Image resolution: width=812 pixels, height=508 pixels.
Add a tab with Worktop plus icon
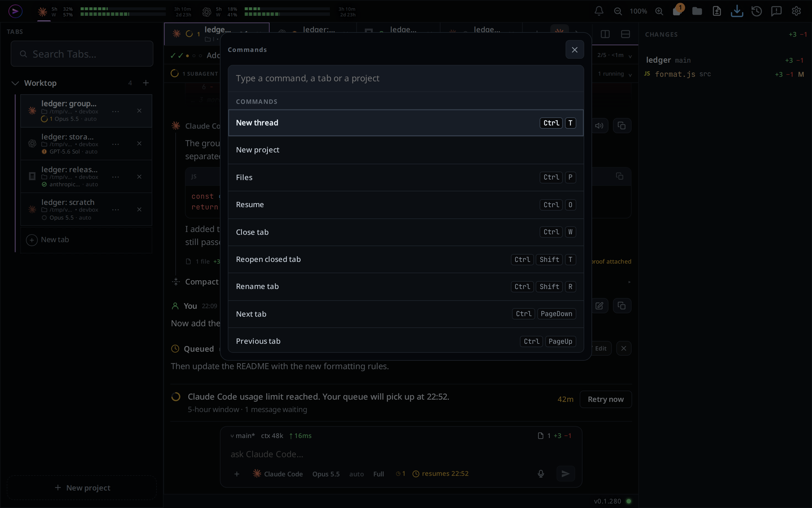tap(145, 83)
